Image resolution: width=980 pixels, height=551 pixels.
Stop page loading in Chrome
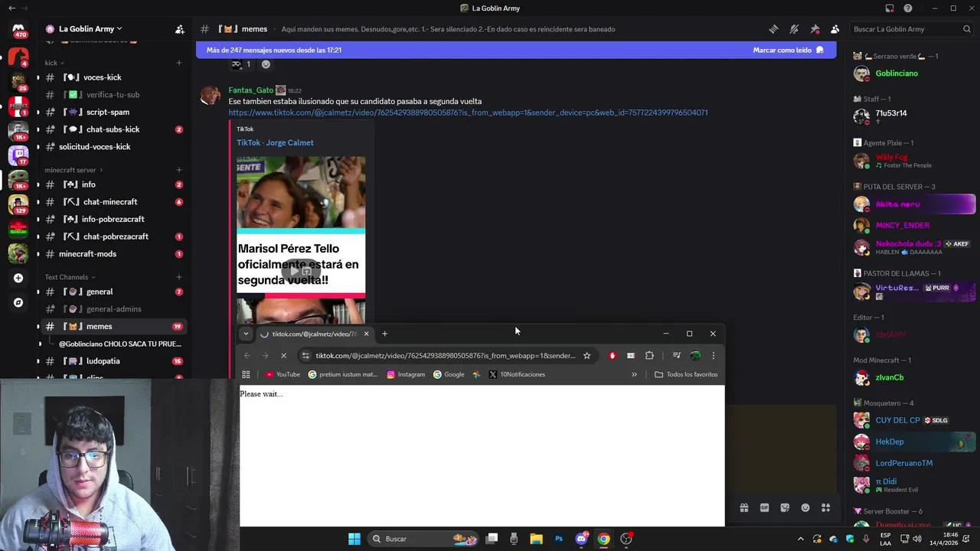pos(283,355)
